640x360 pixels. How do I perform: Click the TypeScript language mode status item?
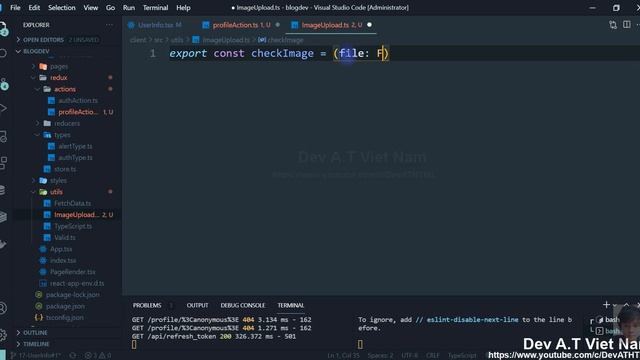tap(462, 356)
